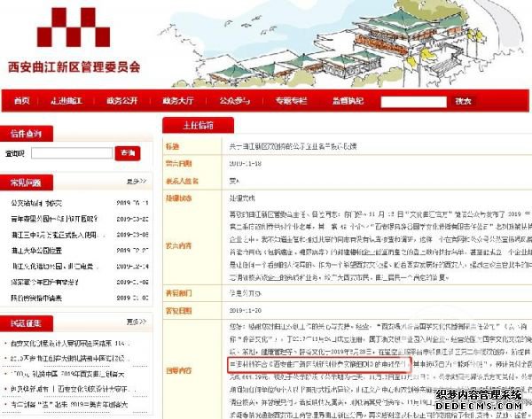Click the search box in the red navigation bar
Image resolution: width=532 pixels, height=419 pixels.
[x=412, y=102]
